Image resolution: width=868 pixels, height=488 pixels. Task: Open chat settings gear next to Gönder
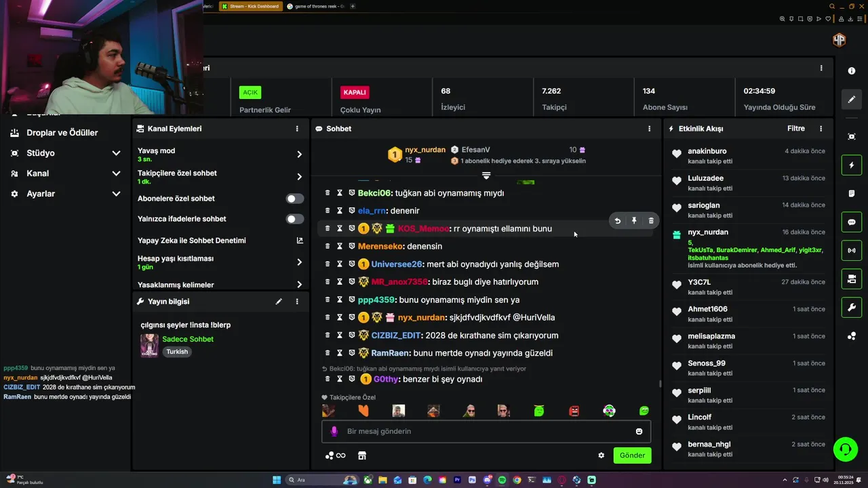click(601, 455)
